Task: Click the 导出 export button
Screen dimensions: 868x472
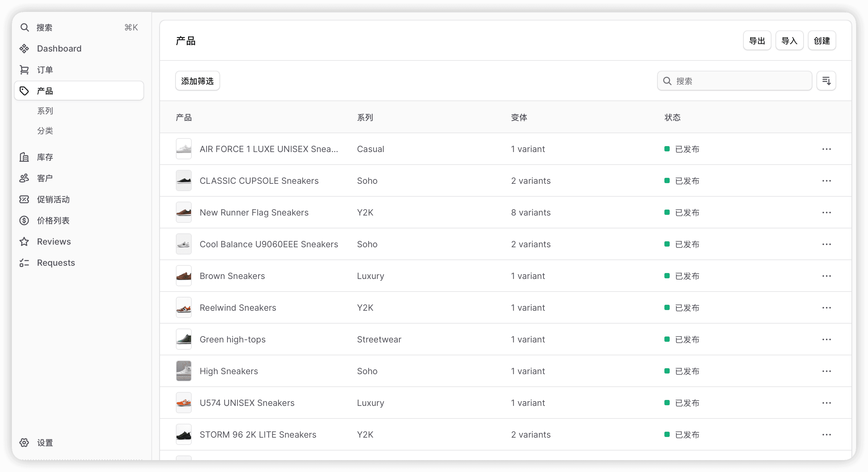Action: click(x=757, y=41)
